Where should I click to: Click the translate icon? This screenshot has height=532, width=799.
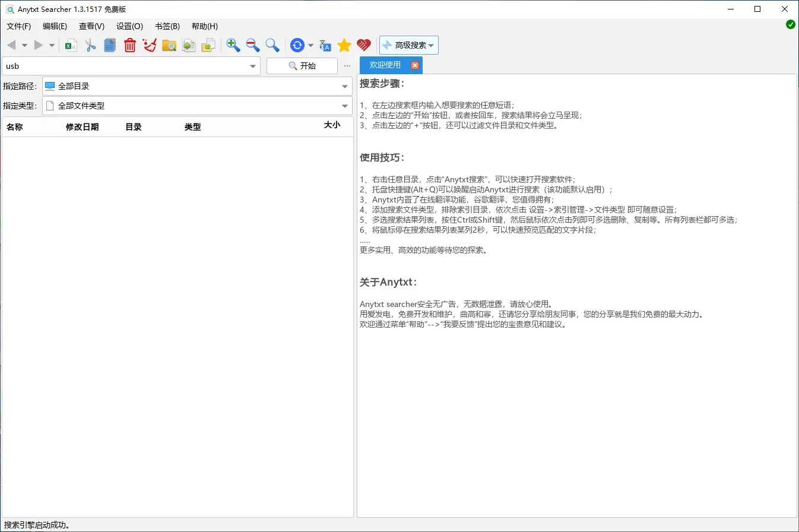point(325,45)
